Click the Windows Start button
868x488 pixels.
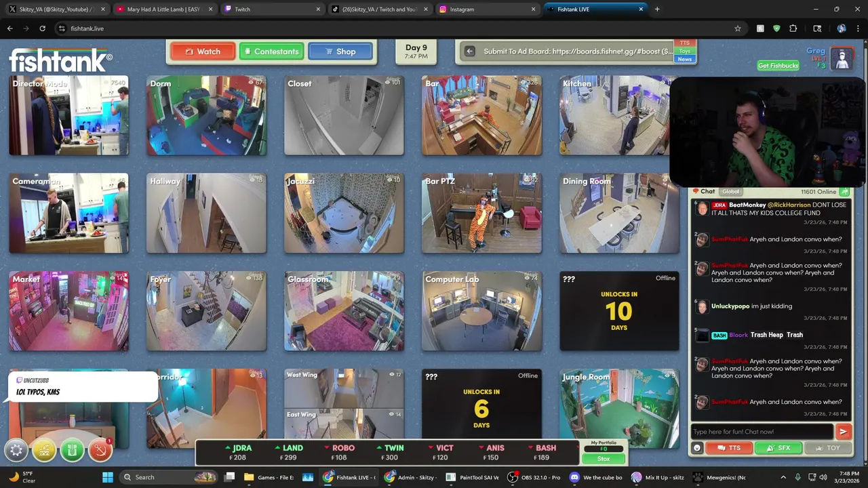(x=108, y=477)
